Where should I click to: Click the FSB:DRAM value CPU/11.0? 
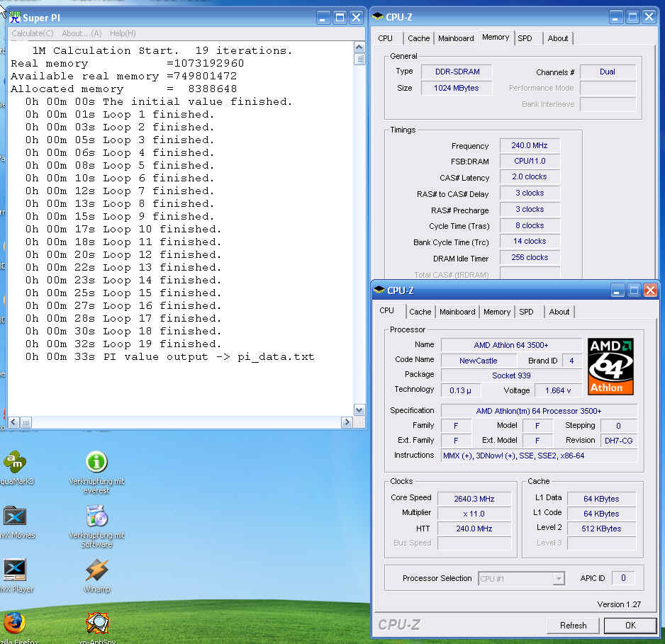530,161
